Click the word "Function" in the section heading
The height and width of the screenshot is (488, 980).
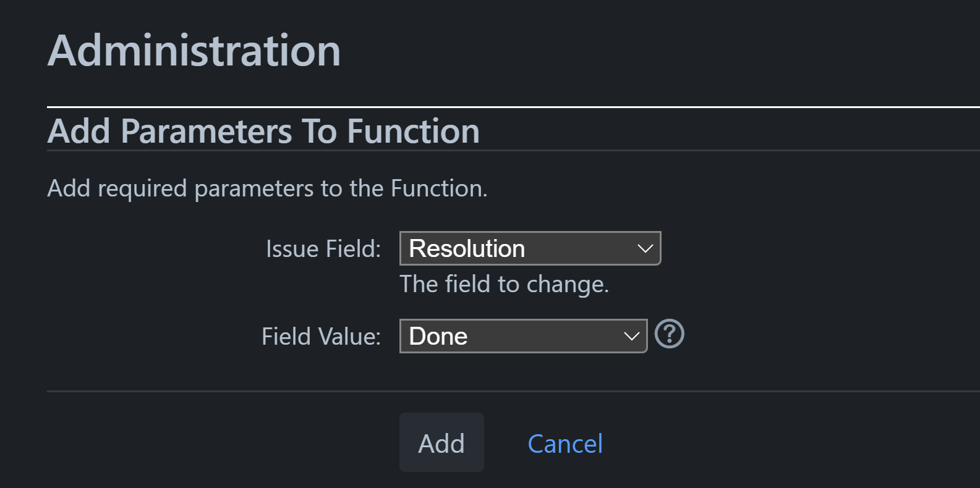413,131
